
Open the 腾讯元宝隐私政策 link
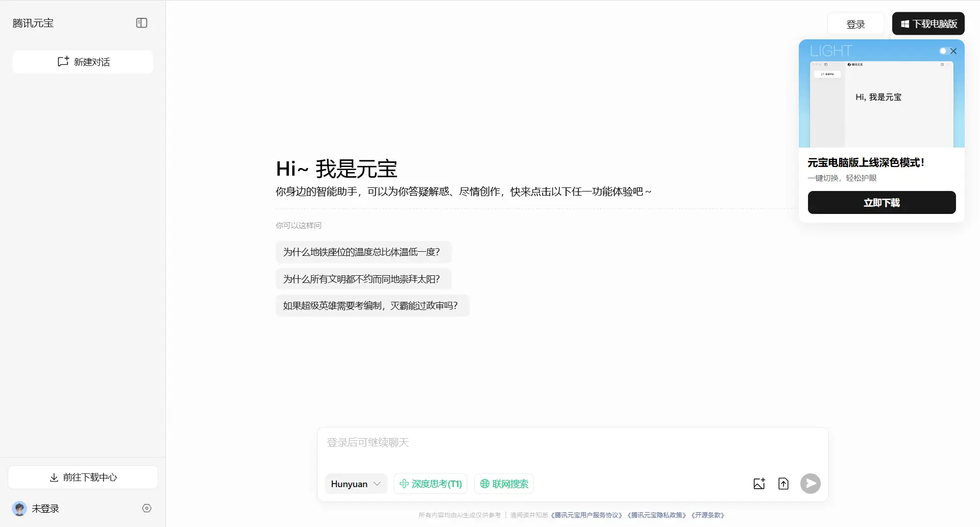[x=656, y=515]
